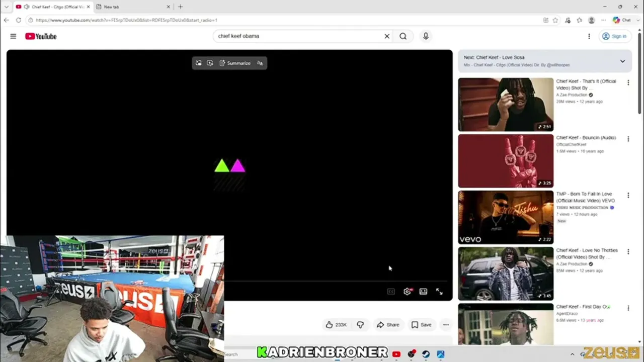
Task: Click the first icon in video overlay toolbar
Action: 199,63
